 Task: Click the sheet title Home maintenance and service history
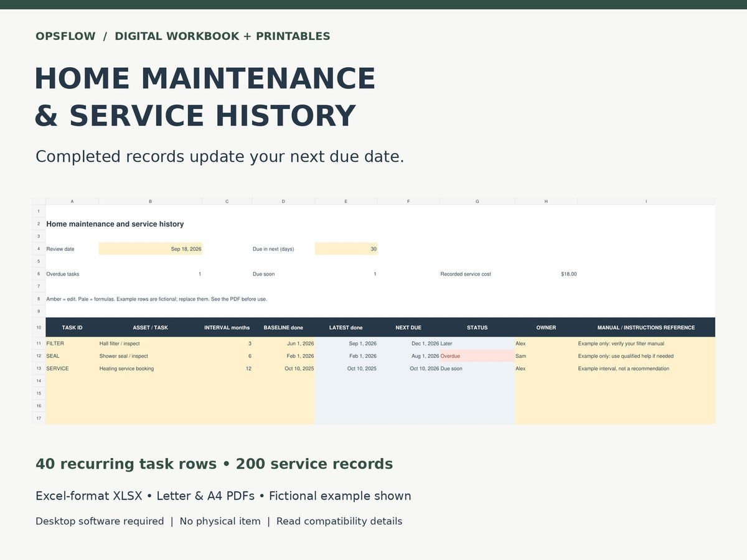tap(115, 224)
